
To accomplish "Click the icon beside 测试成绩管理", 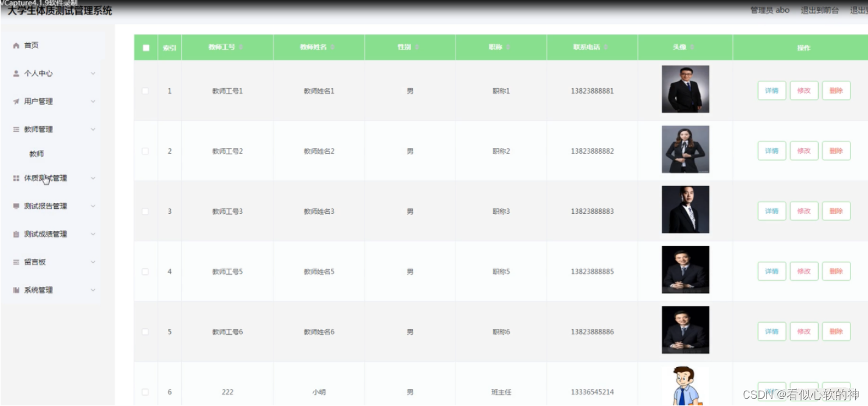I will 16,234.
